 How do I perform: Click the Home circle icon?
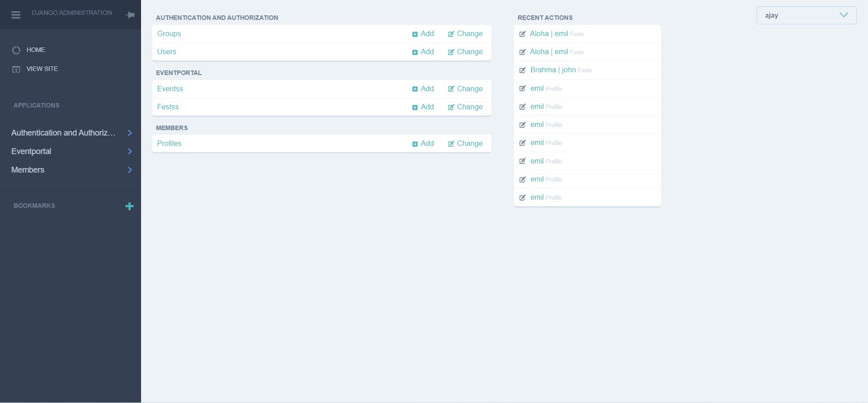pyautogui.click(x=16, y=50)
